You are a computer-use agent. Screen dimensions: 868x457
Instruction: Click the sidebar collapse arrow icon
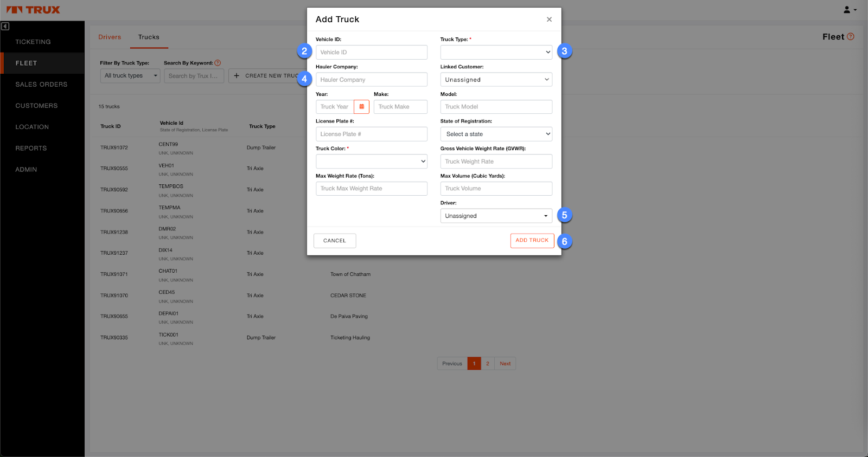[x=5, y=26]
